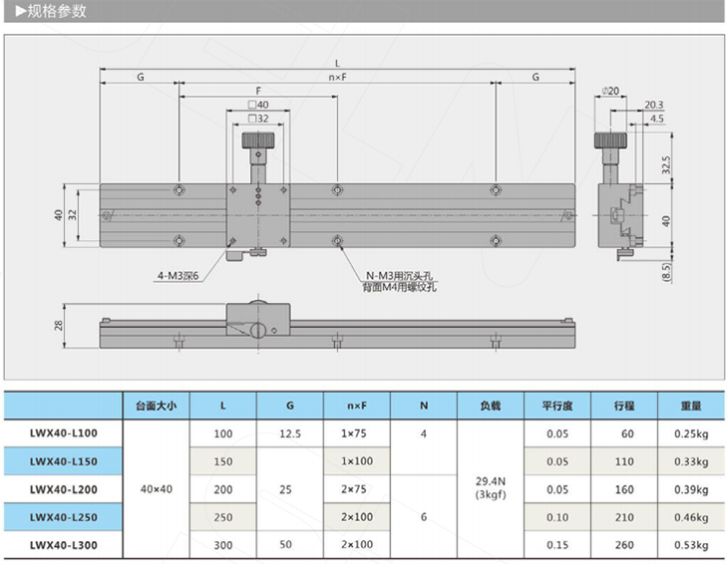Click the micrometer knob in the top view drawing

pyautogui.click(x=258, y=149)
